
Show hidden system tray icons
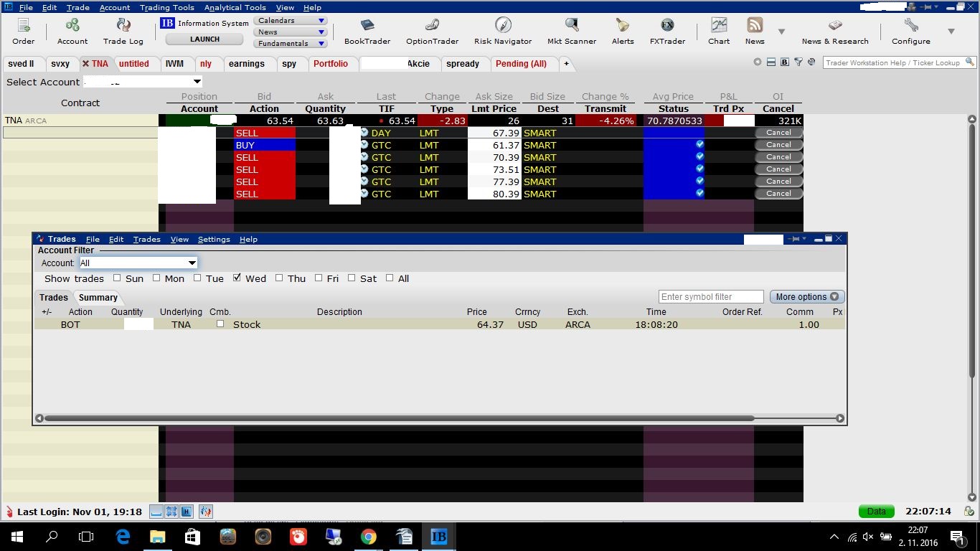coord(834,537)
